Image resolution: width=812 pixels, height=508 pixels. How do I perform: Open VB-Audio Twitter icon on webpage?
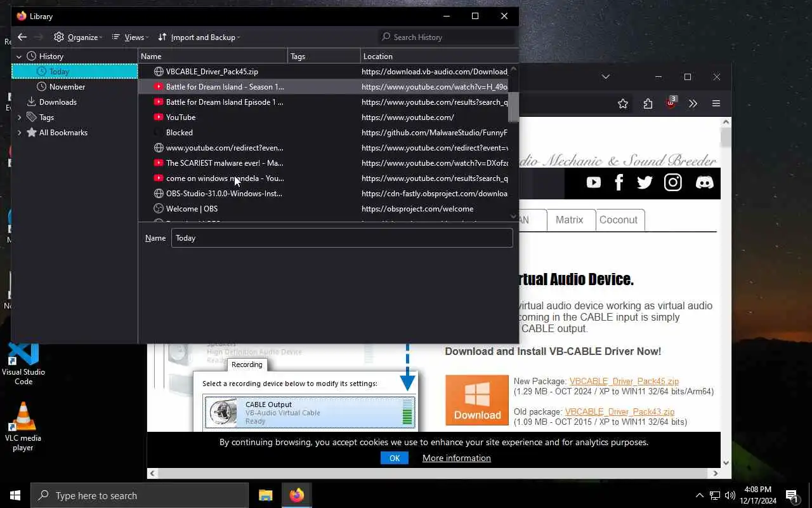pyautogui.click(x=645, y=183)
